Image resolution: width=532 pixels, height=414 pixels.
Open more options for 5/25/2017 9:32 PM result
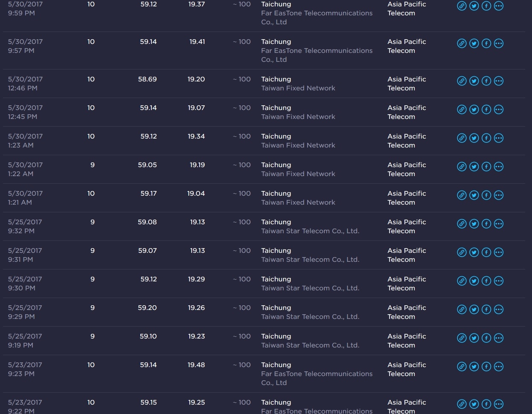coord(499,224)
